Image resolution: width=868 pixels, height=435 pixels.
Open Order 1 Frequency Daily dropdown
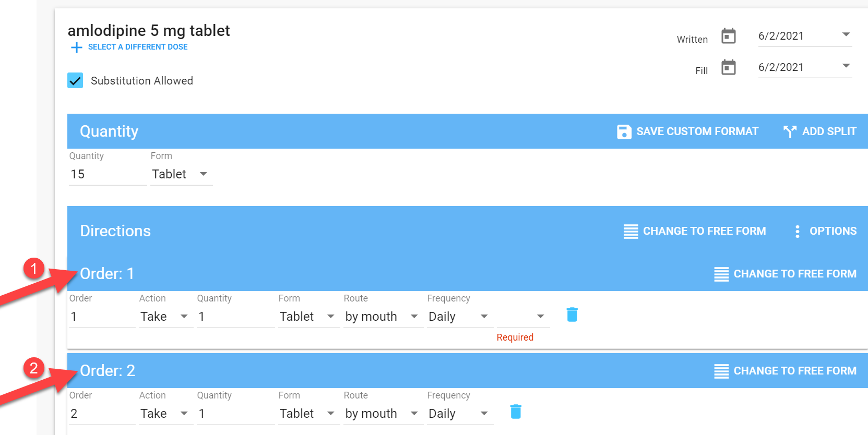[x=460, y=317]
